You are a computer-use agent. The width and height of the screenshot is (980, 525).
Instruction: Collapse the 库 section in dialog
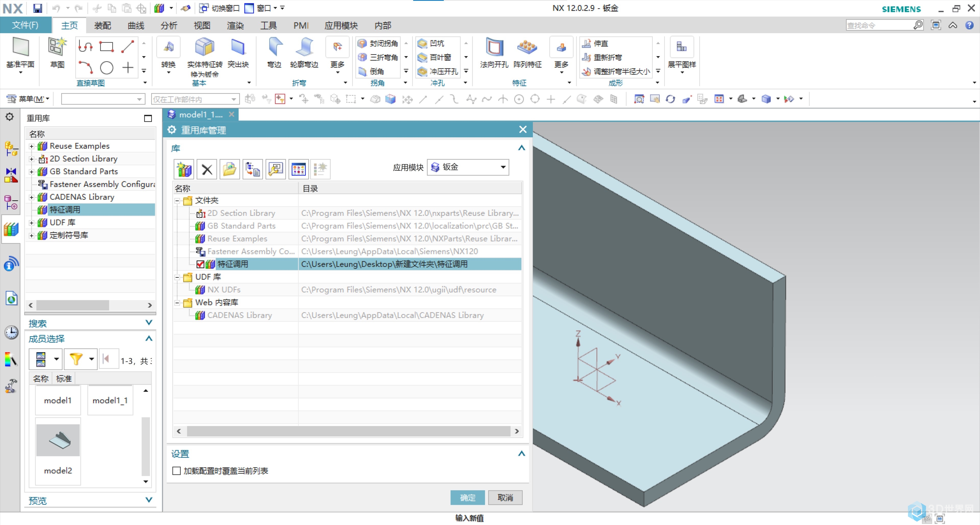click(x=522, y=148)
